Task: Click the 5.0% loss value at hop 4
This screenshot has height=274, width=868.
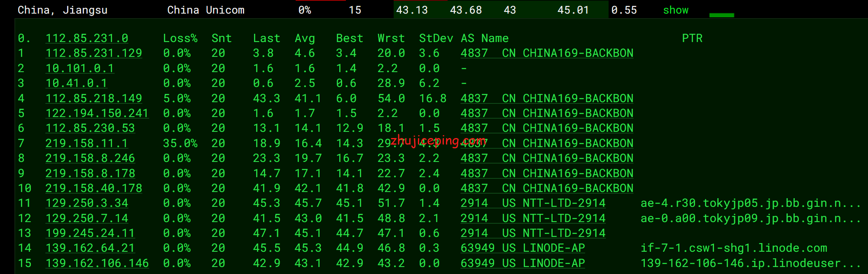Action: point(177,98)
